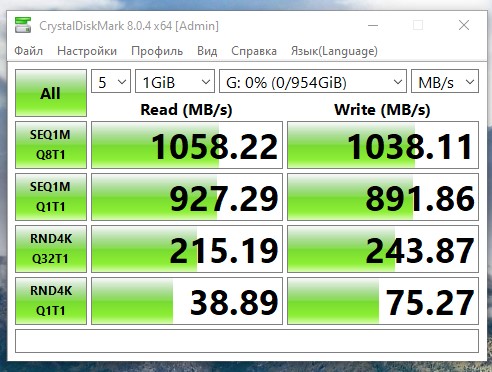Open the Справка menu
The height and width of the screenshot is (372, 492).
point(254,51)
